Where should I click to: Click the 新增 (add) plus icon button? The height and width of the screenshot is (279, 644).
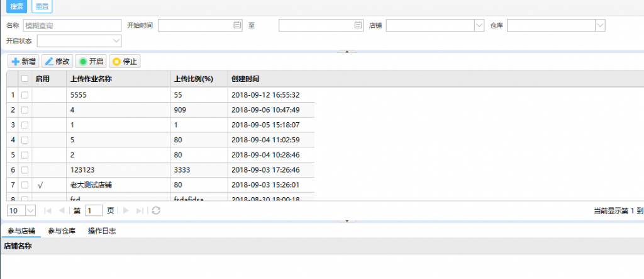23,62
